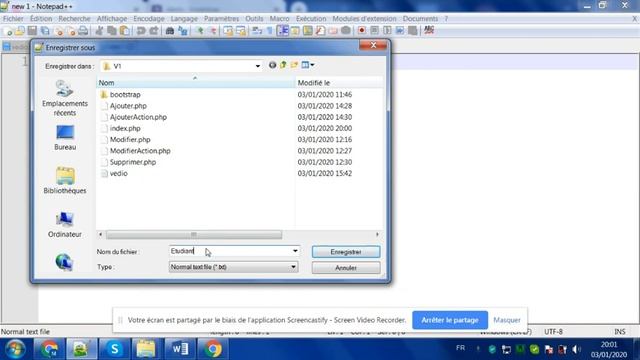640x360 pixels.
Task: Open the Encodage menu
Action: coord(149,19)
